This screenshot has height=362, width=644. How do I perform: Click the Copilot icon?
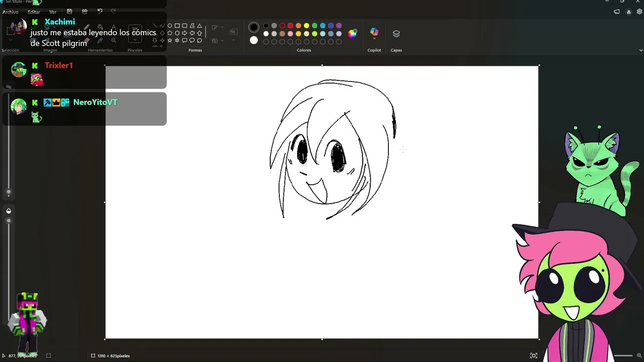pos(374,32)
